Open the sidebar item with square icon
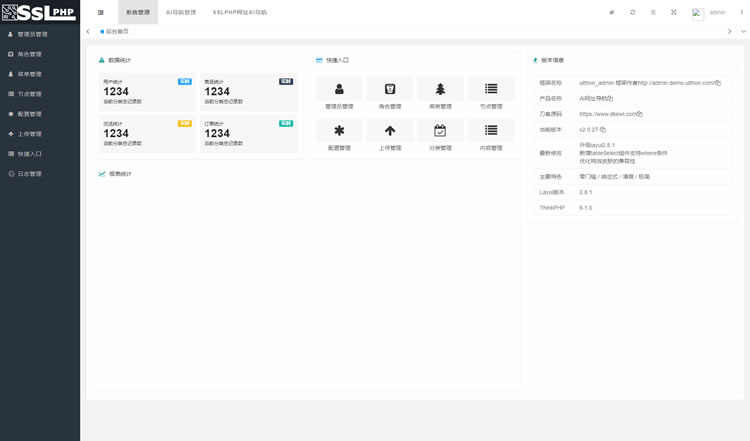This screenshot has height=441, width=750. [40, 55]
